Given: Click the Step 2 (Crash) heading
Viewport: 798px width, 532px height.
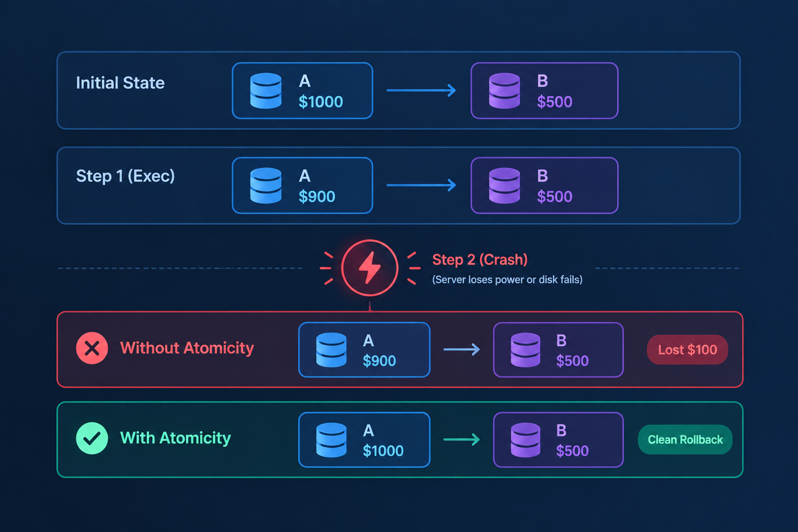Looking at the screenshot, I should click(x=480, y=259).
